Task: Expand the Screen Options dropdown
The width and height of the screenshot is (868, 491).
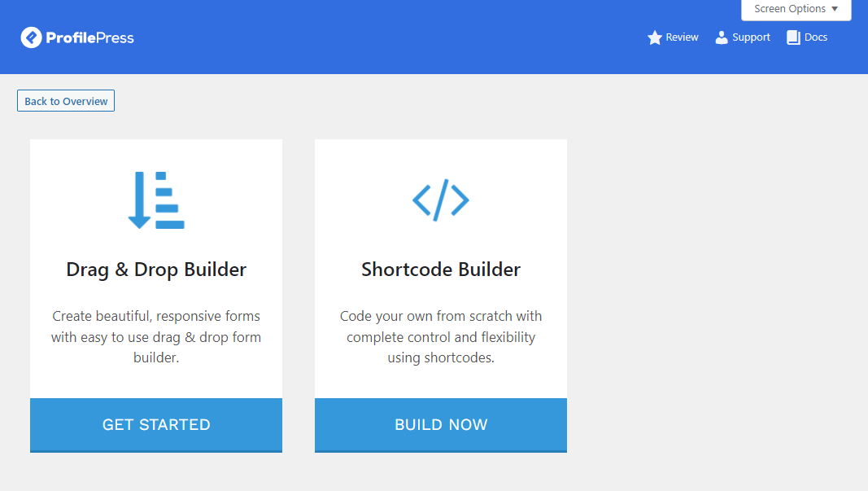Action: click(x=796, y=10)
